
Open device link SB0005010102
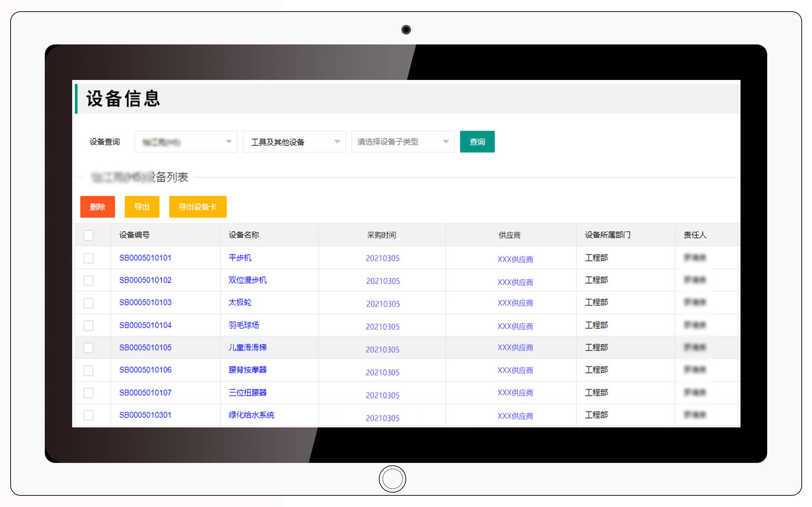[x=145, y=280]
